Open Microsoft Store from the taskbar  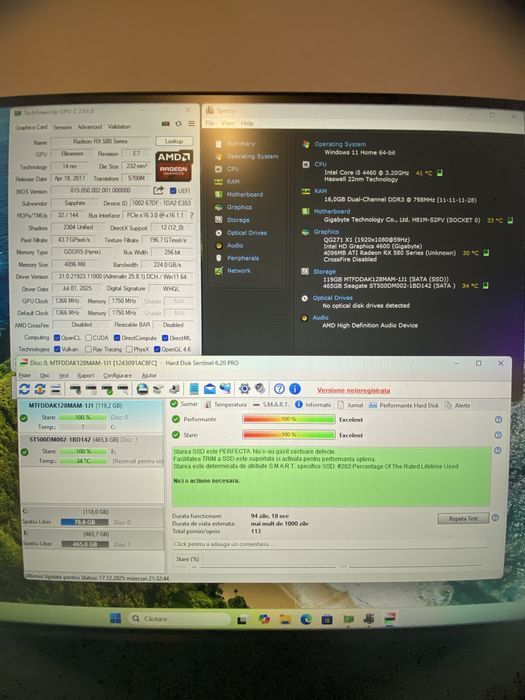(x=327, y=619)
